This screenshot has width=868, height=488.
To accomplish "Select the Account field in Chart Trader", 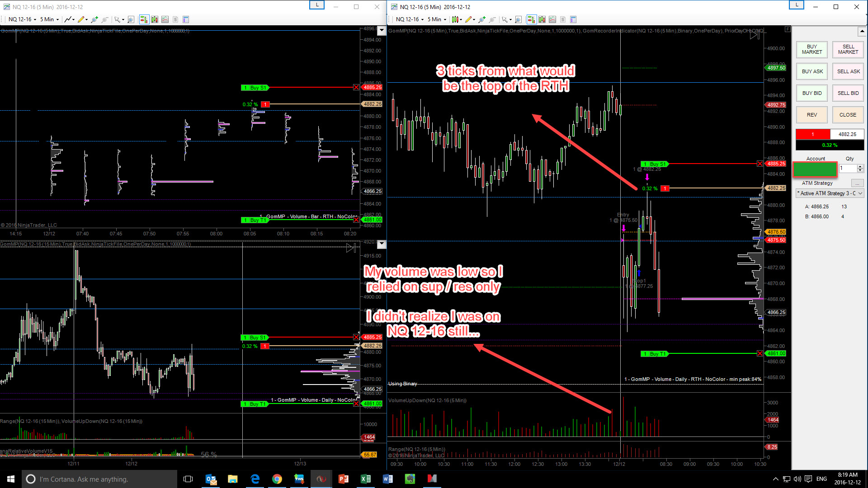I will (x=815, y=169).
